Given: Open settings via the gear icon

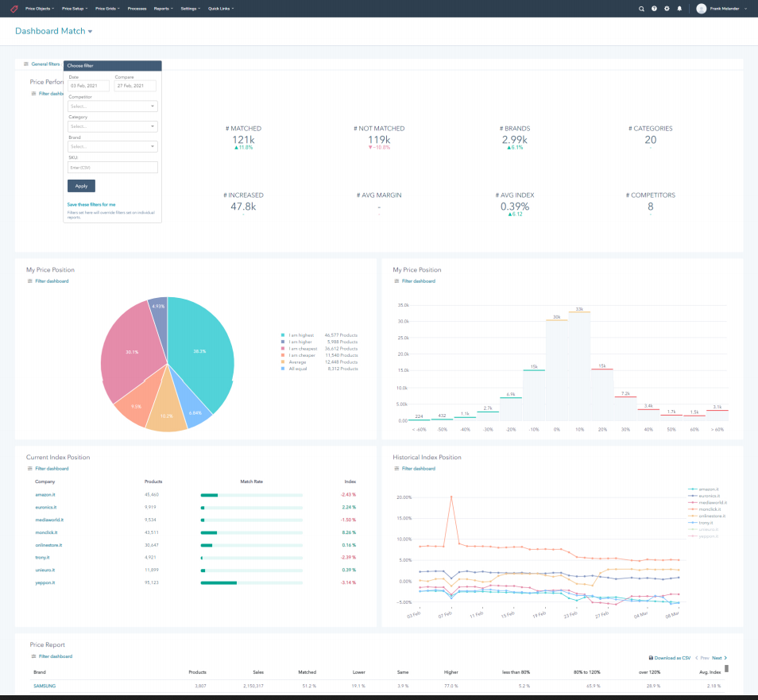Looking at the screenshot, I should tap(666, 9).
